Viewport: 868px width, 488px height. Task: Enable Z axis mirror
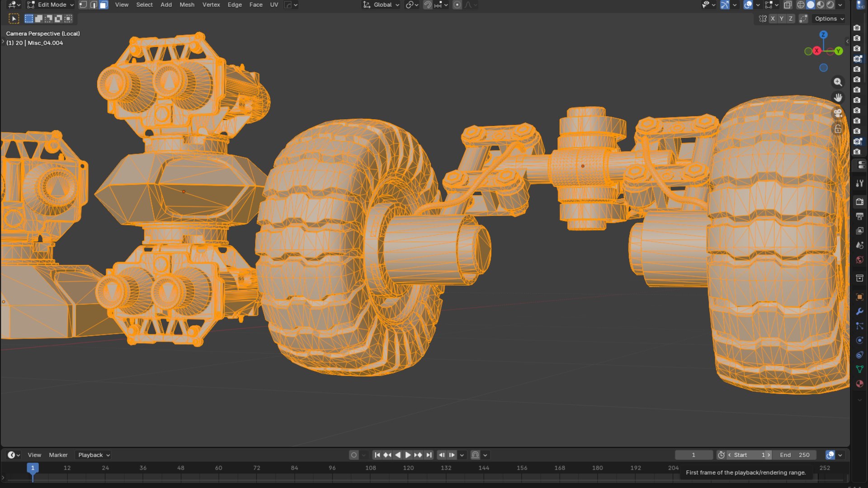791,19
